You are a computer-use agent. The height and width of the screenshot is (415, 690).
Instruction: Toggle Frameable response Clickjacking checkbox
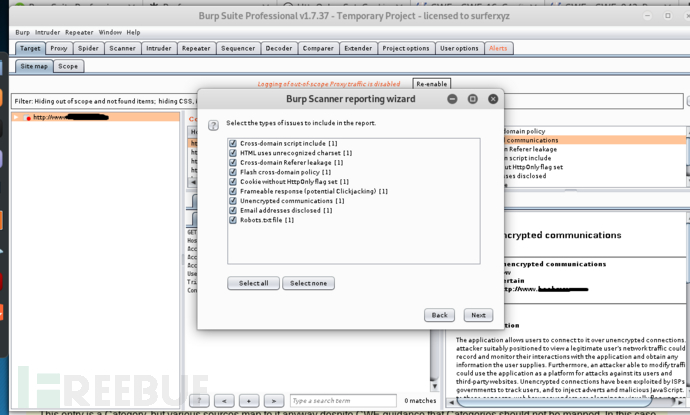tap(233, 191)
